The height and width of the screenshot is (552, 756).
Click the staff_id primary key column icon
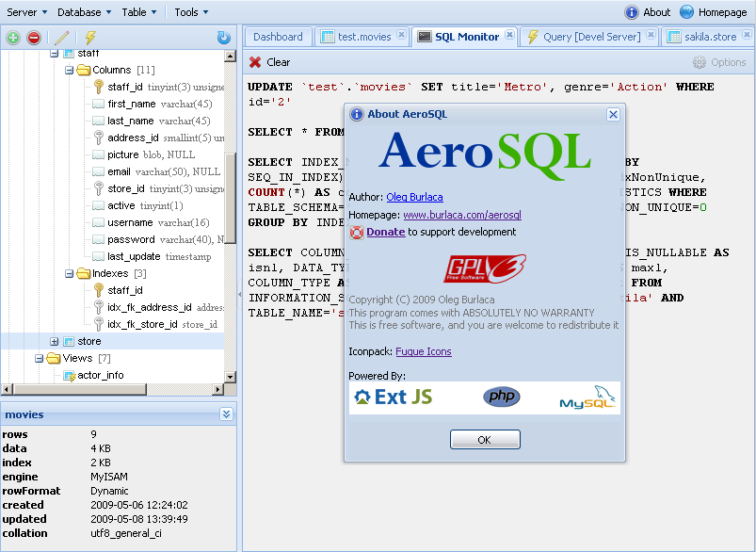(98, 87)
